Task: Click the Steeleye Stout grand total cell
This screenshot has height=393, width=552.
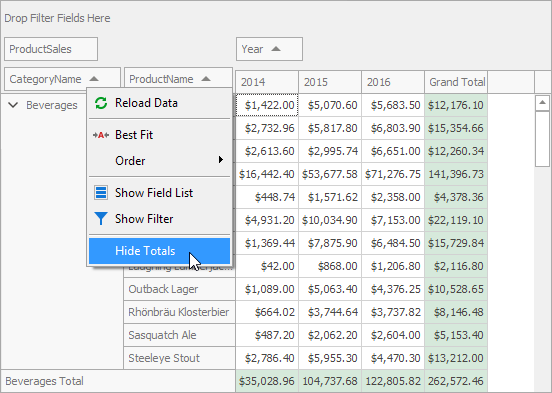Action: (456, 358)
